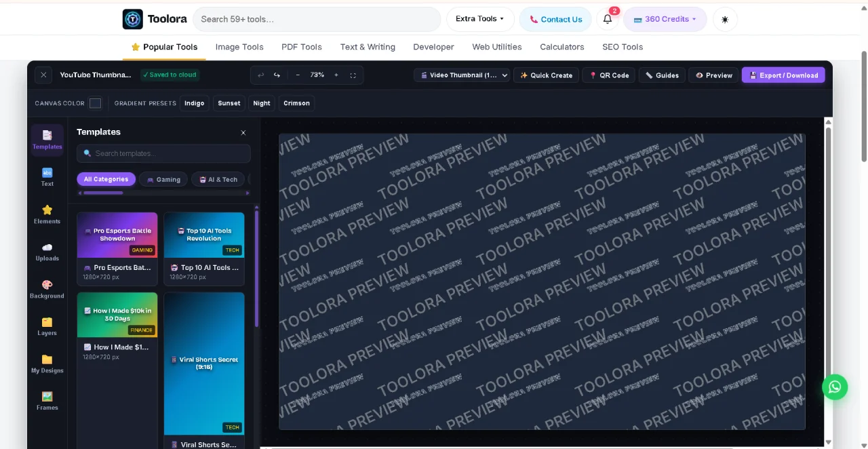Apply the Crimson gradient preset
This screenshot has width=868, height=449.
click(296, 103)
